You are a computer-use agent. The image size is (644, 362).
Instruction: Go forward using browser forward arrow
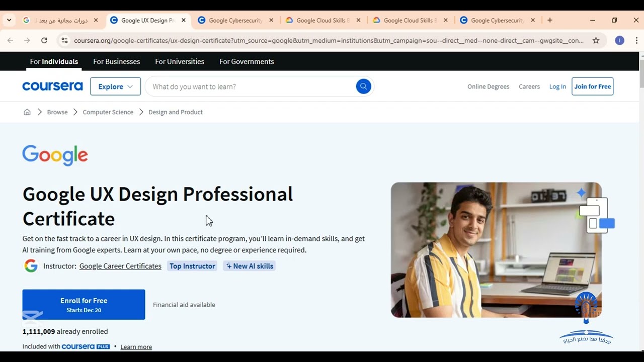[x=27, y=40]
